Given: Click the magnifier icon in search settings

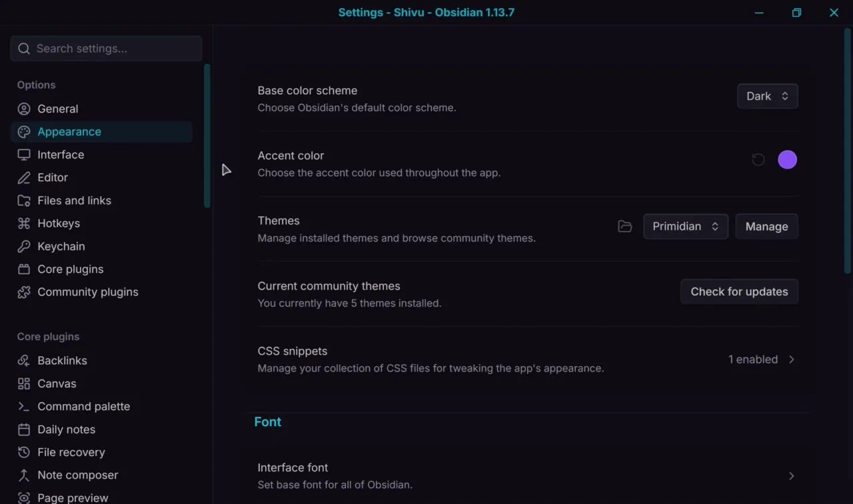Looking at the screenshot, I should (x=24, y=49).
